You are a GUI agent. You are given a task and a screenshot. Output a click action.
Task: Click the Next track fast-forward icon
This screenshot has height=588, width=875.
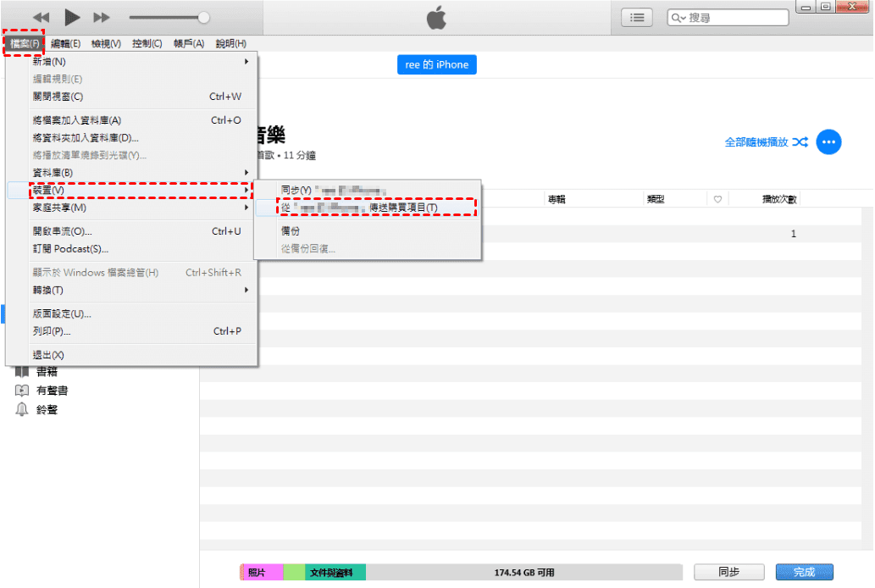[102, 17]
